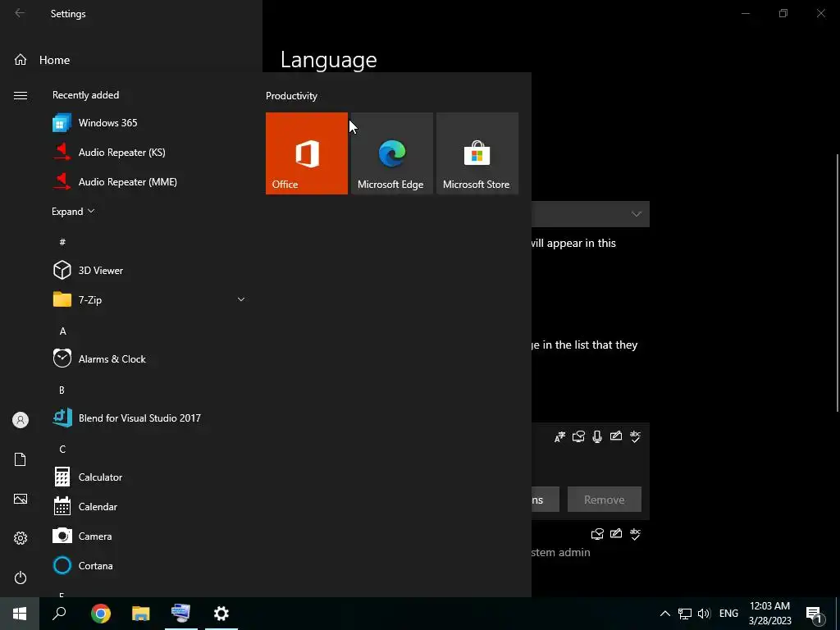Open the Microsoft Store tile

click(x=477, y=153)
